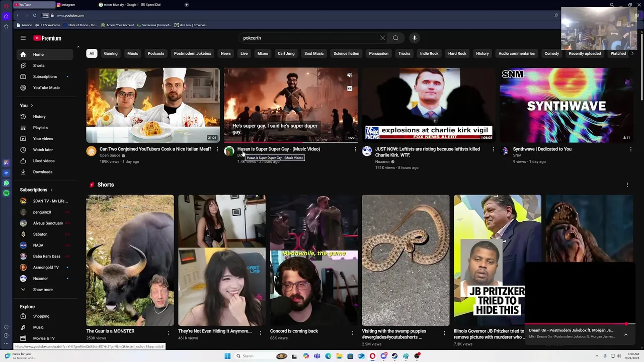Open Axe Tool Crowbar bookmark
Image resolution: width=644 pixels, height=362 pixels.
[191, 25]
